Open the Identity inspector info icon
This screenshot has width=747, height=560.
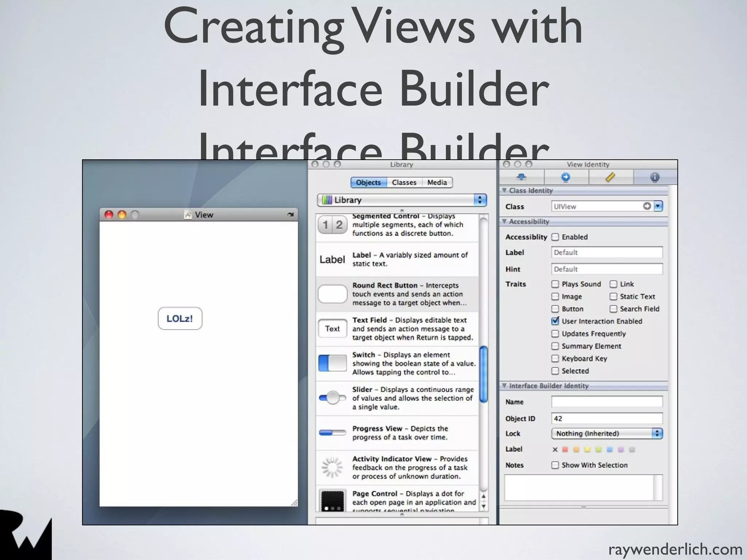655,177
